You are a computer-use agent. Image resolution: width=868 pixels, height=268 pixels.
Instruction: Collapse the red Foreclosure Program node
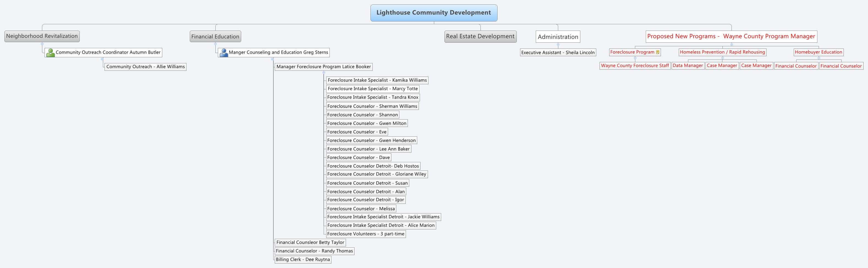click(635, 58)
